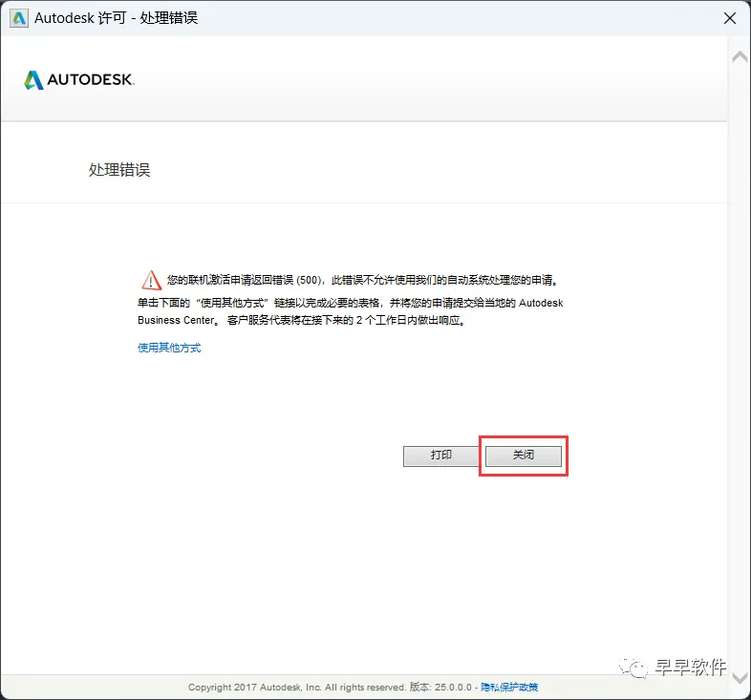Open the 隐私保护政策 link in footer
Viewport: 751px width, 700px height.
[x=509, y=687]
